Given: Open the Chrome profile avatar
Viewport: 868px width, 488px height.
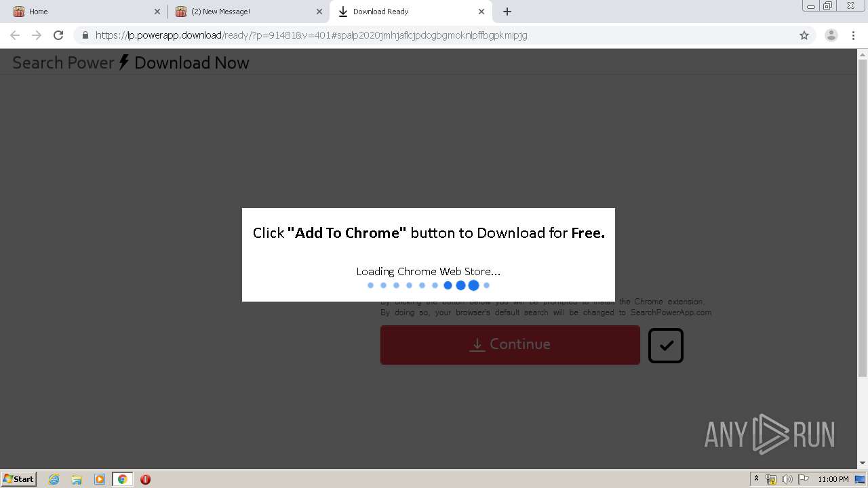Looking at the screenshot, I should tap(831, 35).
